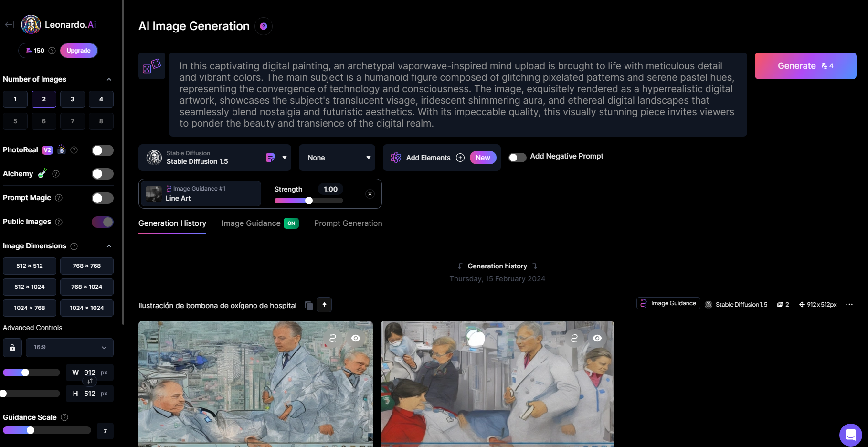Toggle visibility eye on second generated image
The width and height of the screenshot is (868, 447).
coord(597,338)
